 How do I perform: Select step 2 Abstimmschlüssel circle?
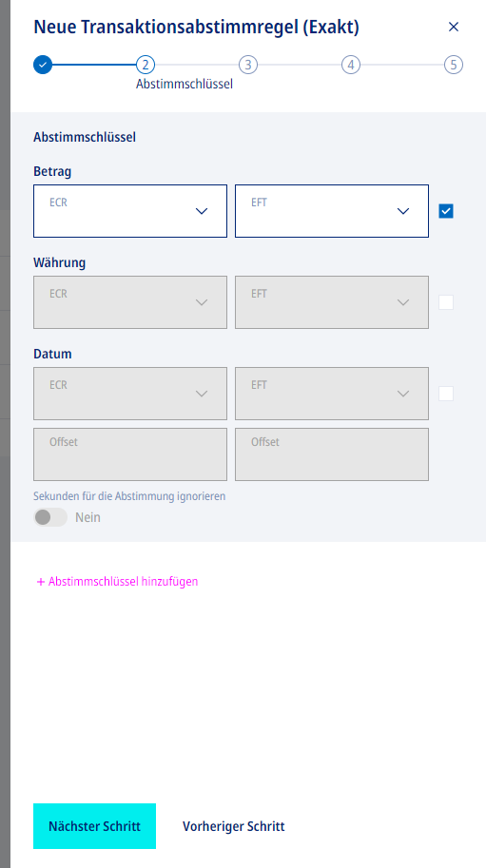click(x=145, y=65)
